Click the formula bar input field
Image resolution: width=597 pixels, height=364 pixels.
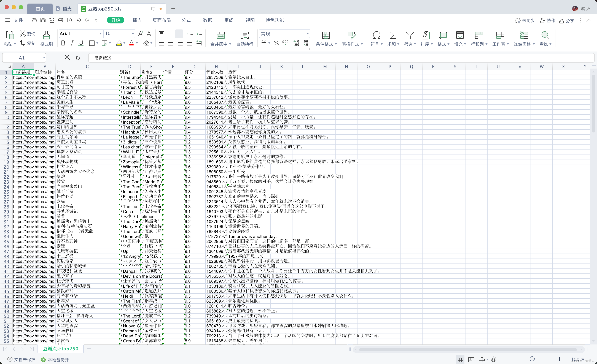(x=339, y=58)
